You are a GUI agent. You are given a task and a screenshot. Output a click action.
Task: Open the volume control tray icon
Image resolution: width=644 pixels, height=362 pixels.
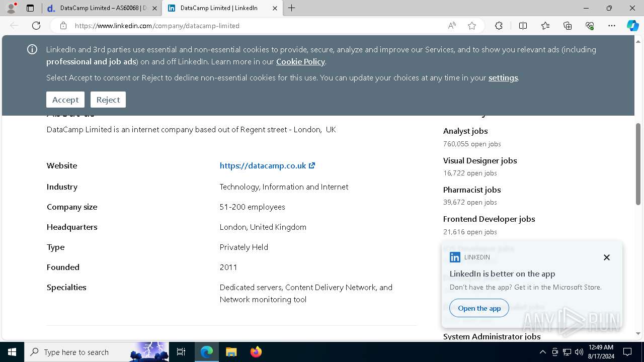(579, 352)
